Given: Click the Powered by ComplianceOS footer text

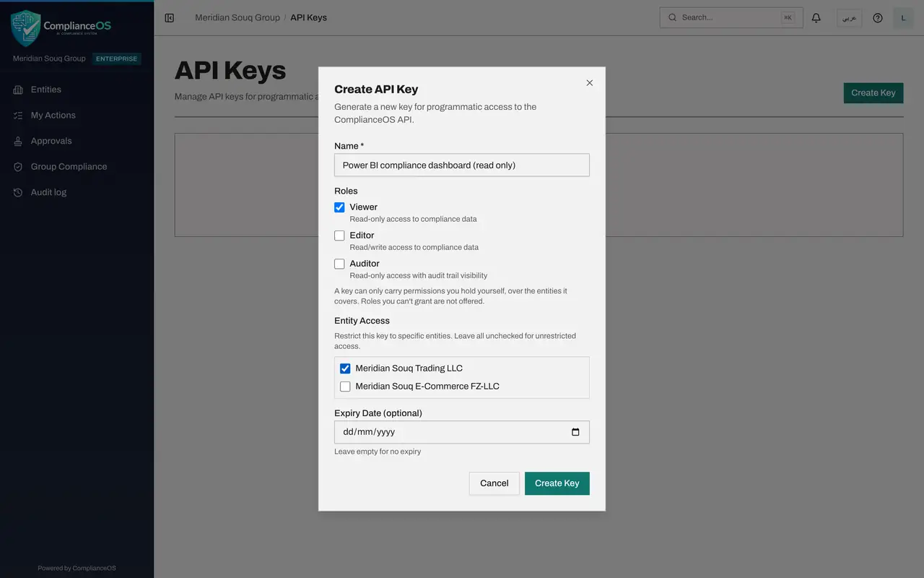Looking at the screenshot, I should tap(77, 568).
